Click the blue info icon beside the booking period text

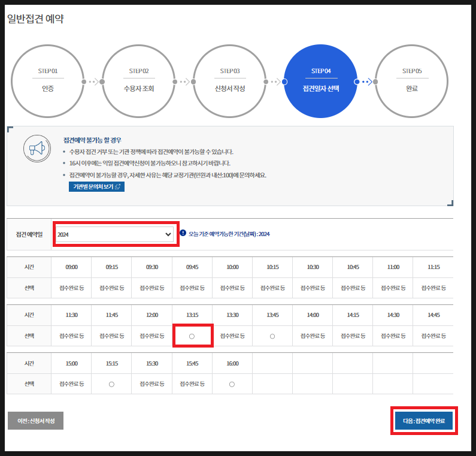tap(183, 233)
